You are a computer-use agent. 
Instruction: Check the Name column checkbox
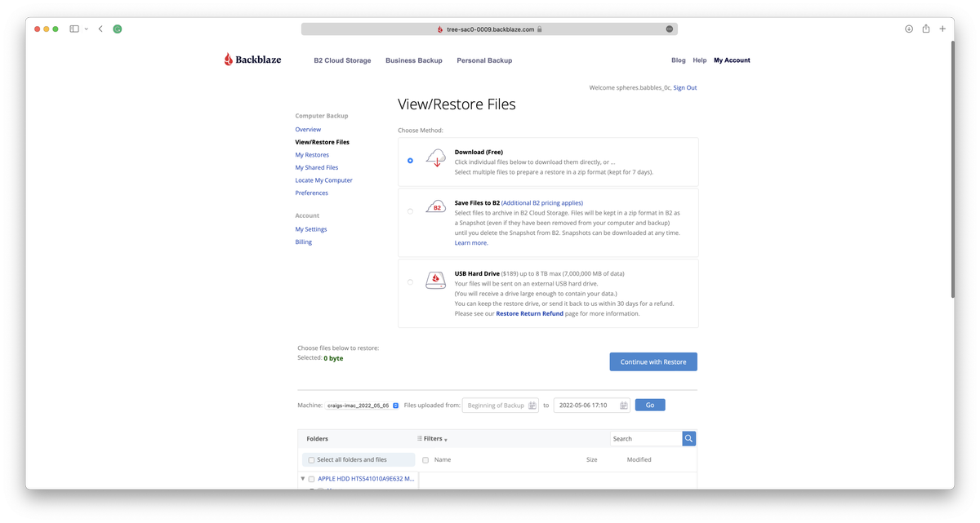click(425, 459)
